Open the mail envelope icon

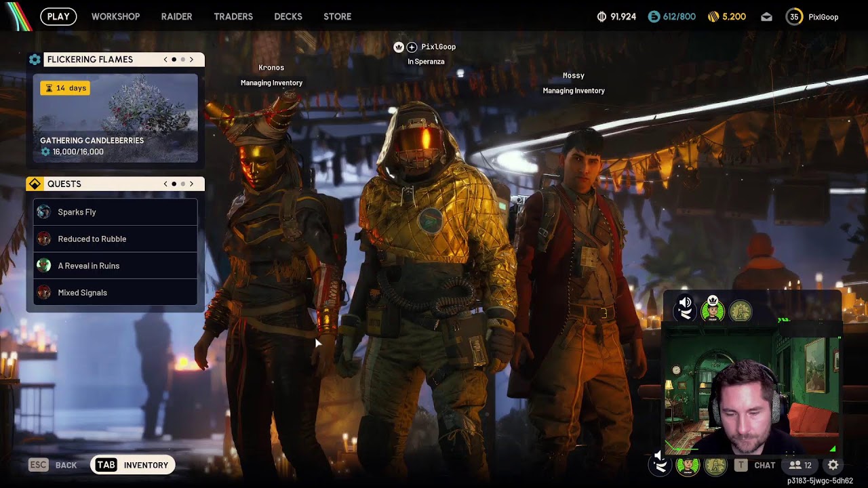click(x=766, y=17)
